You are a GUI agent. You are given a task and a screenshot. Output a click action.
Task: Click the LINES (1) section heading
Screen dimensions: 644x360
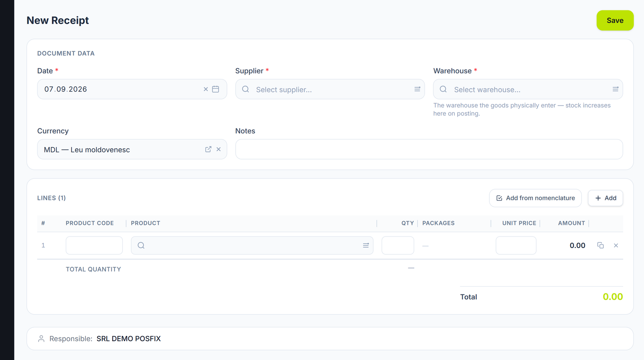click(x=52, y=198)
